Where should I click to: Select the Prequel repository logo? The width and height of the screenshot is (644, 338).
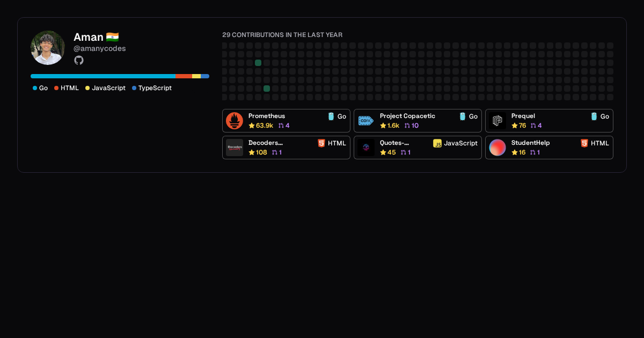point(497,121)
